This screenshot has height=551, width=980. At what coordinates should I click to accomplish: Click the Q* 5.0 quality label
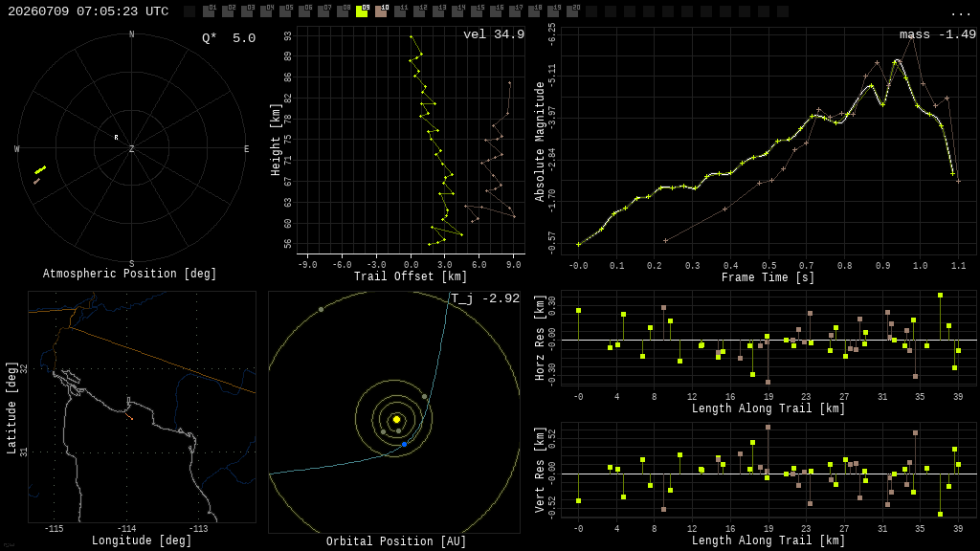[229, 38]
